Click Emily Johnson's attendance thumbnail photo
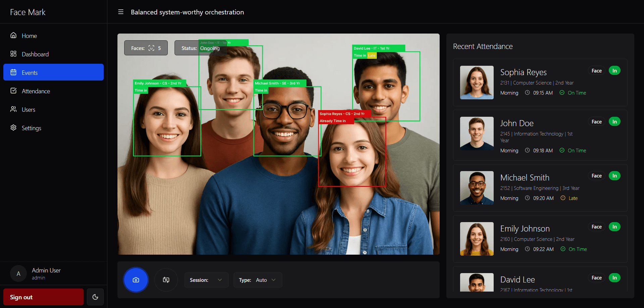This screenshot has width=644, height=308. pos(477,239)
